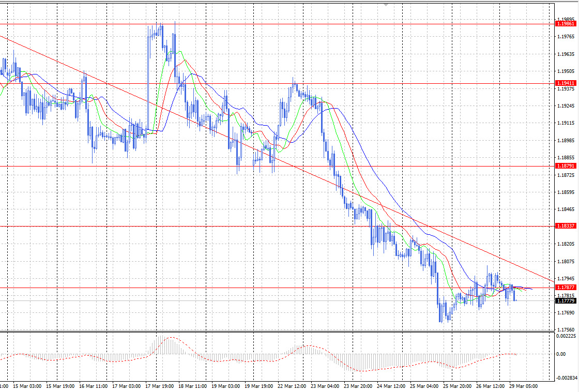Click the 1.18465 price scale value
This screenshot has height=392, width=579.
pyautogui.click(x=566, y=209)
